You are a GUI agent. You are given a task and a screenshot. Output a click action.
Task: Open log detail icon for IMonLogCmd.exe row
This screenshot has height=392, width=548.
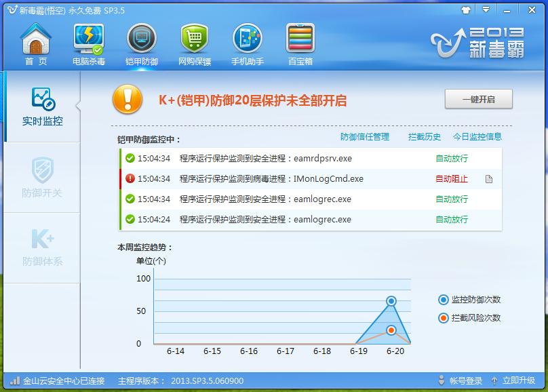[x=489, y=179]
